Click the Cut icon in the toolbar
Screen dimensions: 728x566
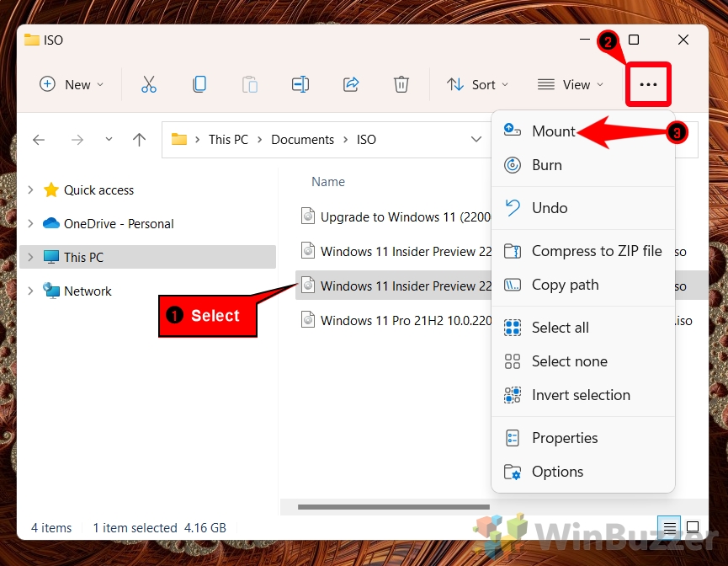point(148,84)
